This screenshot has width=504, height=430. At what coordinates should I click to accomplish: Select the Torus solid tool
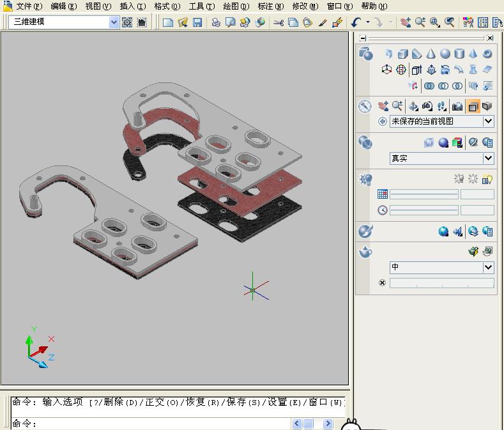coord(487,54)
